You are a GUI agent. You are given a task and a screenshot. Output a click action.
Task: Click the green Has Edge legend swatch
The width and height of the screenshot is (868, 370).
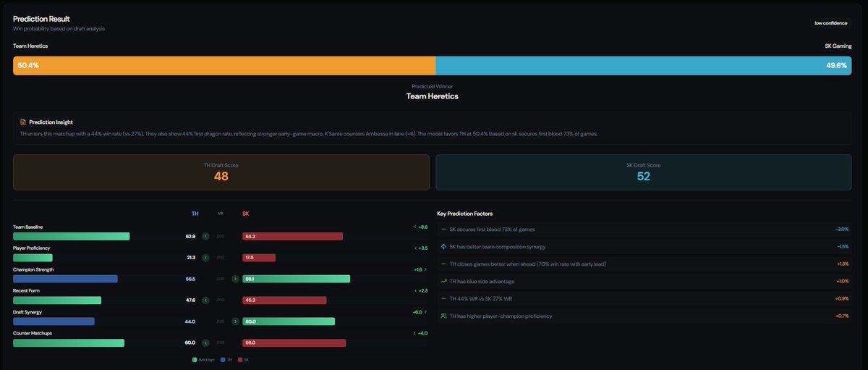194,359
